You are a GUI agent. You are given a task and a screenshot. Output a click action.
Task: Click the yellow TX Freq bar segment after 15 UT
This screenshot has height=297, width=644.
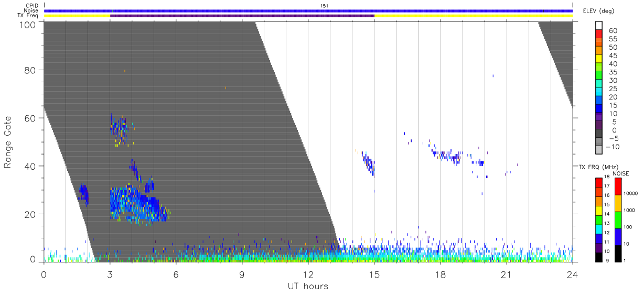pos(474,16)
